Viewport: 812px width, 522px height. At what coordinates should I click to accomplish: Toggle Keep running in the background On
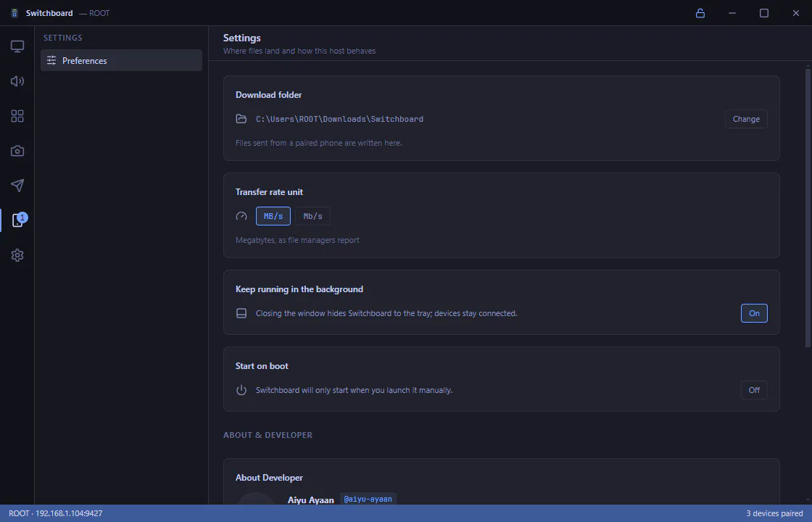754,313
